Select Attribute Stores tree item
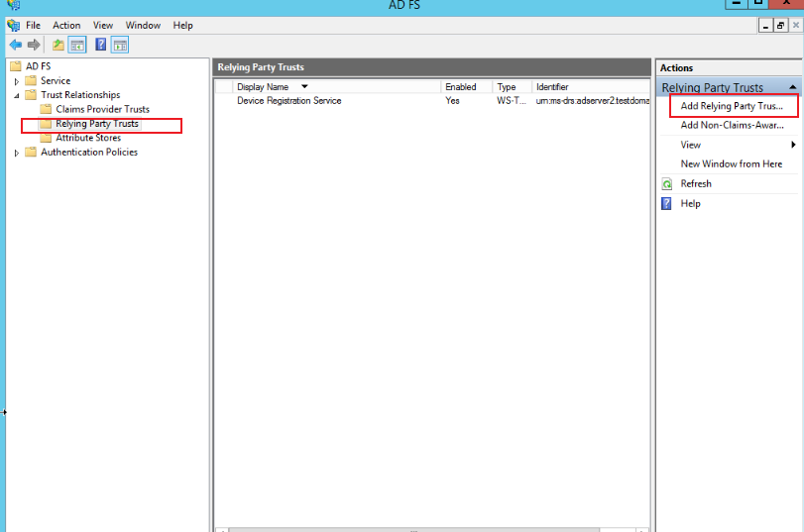 tap(88, 138)
